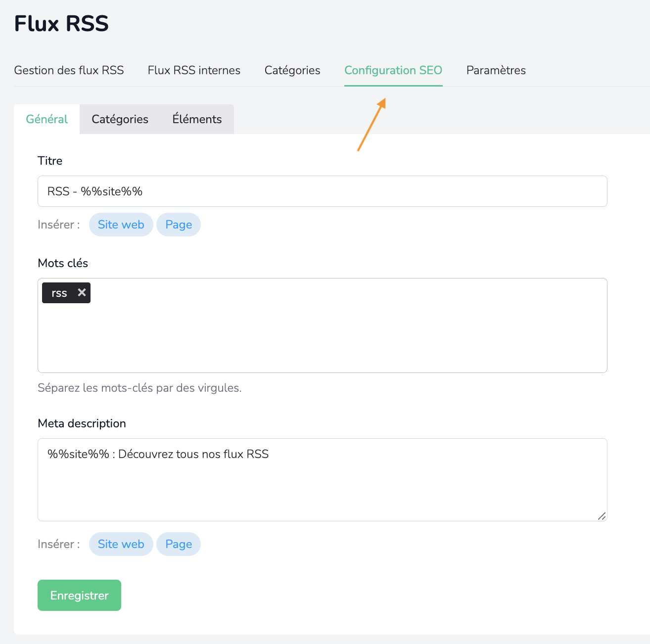The height and width of the screenshot is (644, 650).
Task: Switch to Flux RSS internes tab
Action: (194, 70)
